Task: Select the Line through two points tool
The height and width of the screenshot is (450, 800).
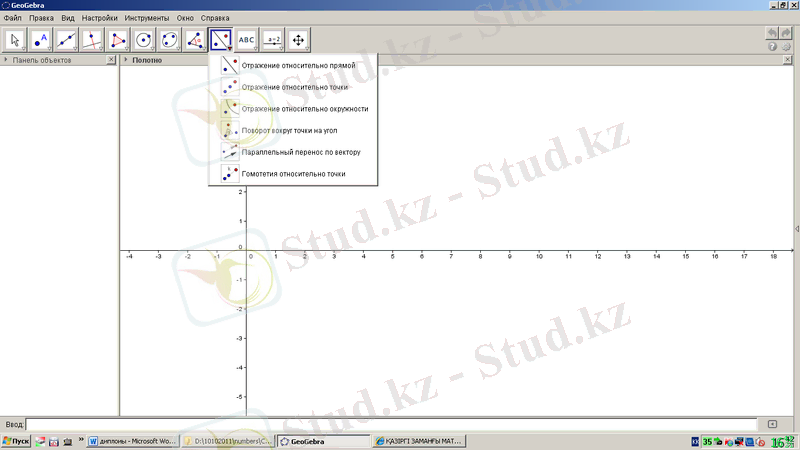Action: pyautogui.click(x=66, y=40)
